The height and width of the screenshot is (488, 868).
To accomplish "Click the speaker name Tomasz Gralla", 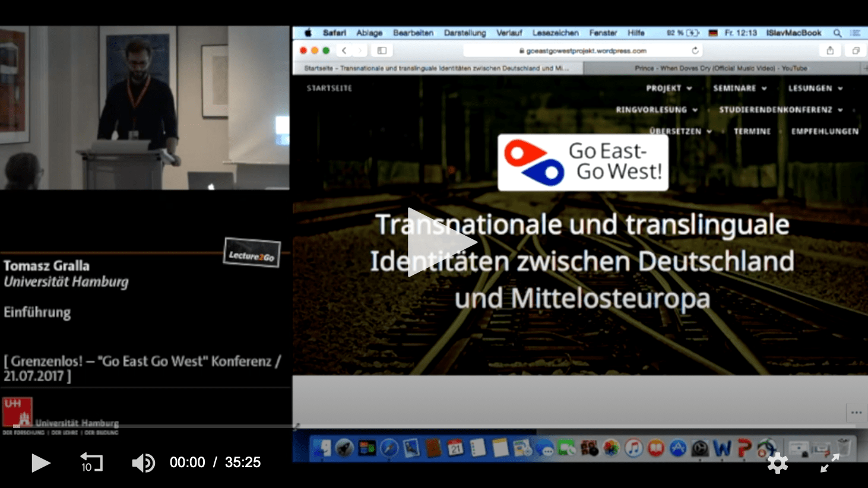I will [46, 265].
